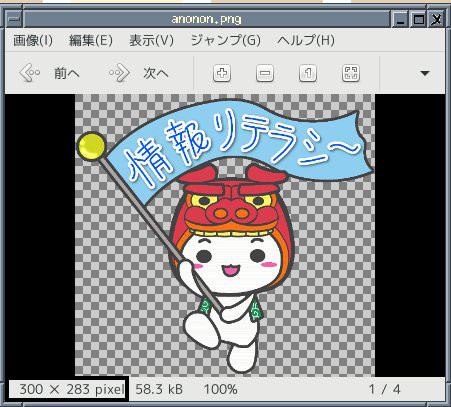Click the 1 / 4 image position indicator
451x407 pixels.
[x=384, y=389]
